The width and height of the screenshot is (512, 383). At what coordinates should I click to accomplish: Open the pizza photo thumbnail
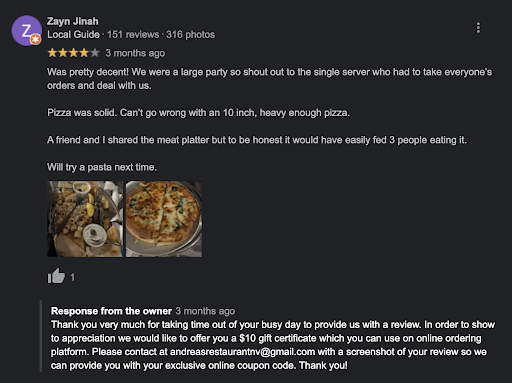pos(164,219)
